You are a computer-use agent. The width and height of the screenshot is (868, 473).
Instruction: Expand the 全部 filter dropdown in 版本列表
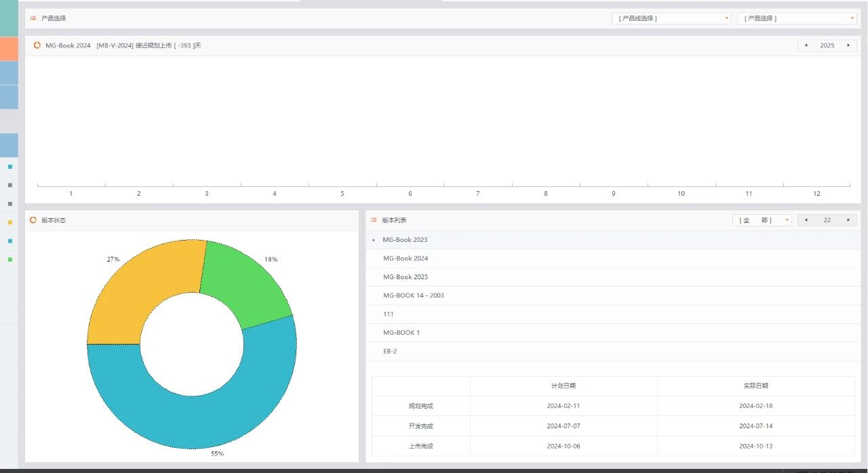[762, 220]
